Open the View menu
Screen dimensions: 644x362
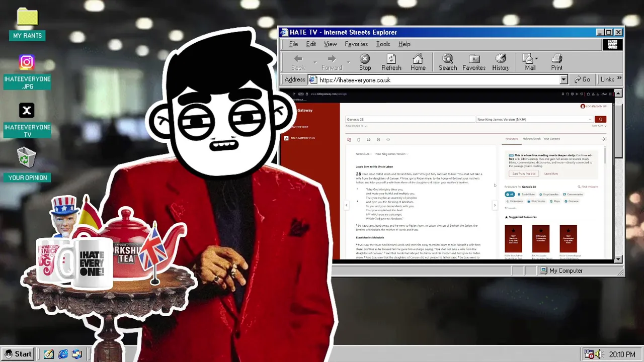pyautogui.click(x=330, y=44)
